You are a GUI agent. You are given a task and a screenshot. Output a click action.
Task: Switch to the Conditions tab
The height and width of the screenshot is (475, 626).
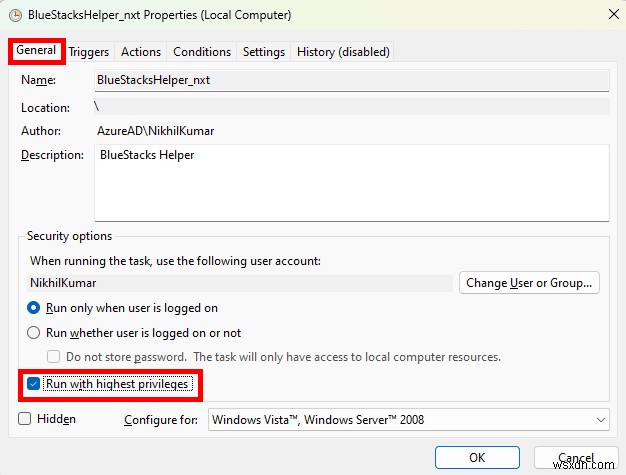202,52
